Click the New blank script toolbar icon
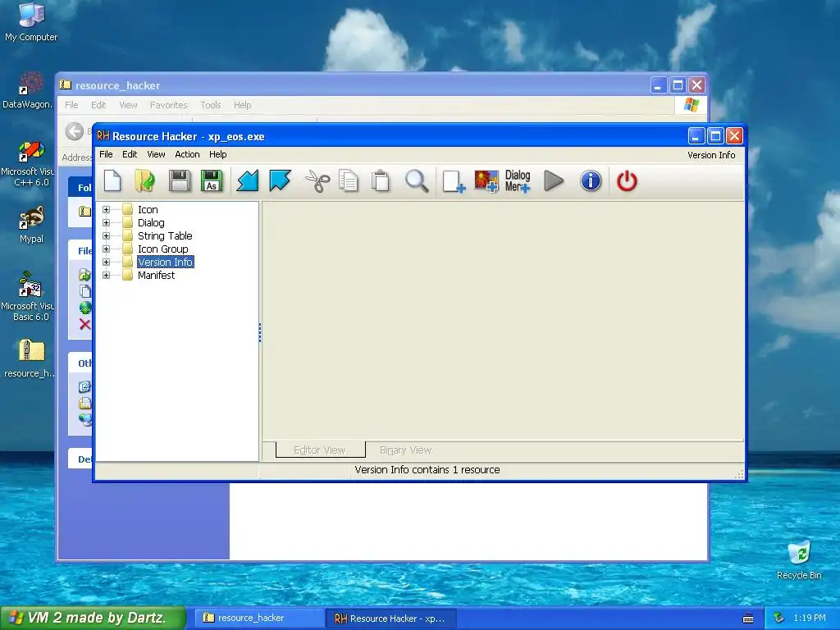 point(112,180)
